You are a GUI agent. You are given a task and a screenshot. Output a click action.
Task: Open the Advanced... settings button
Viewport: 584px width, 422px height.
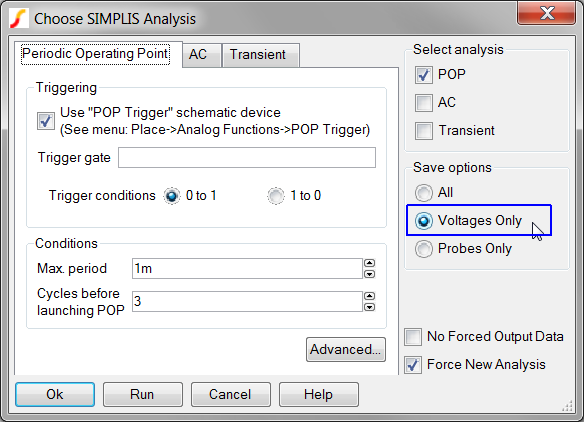(x=346, y=350)
